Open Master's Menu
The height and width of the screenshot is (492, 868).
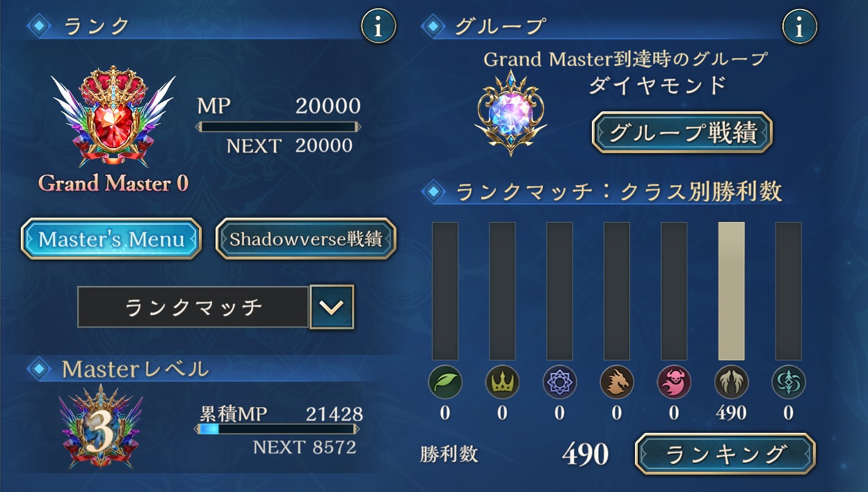click(x=111, y=239)
